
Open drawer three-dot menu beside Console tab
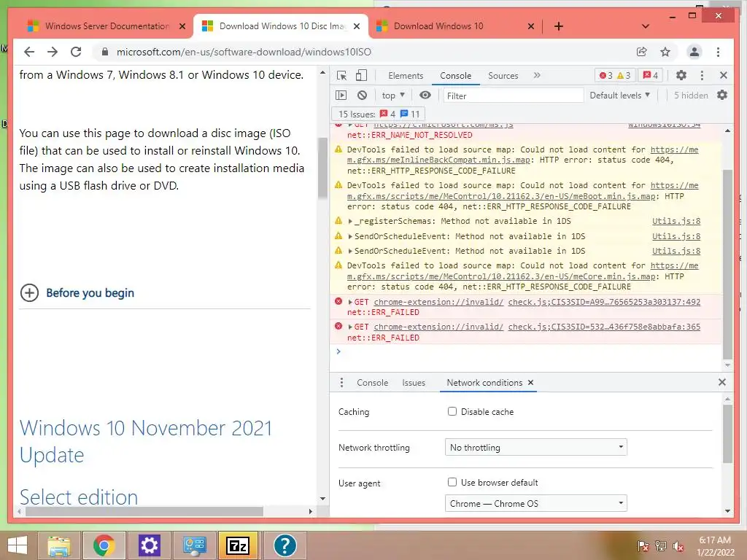tap(341, 382)
